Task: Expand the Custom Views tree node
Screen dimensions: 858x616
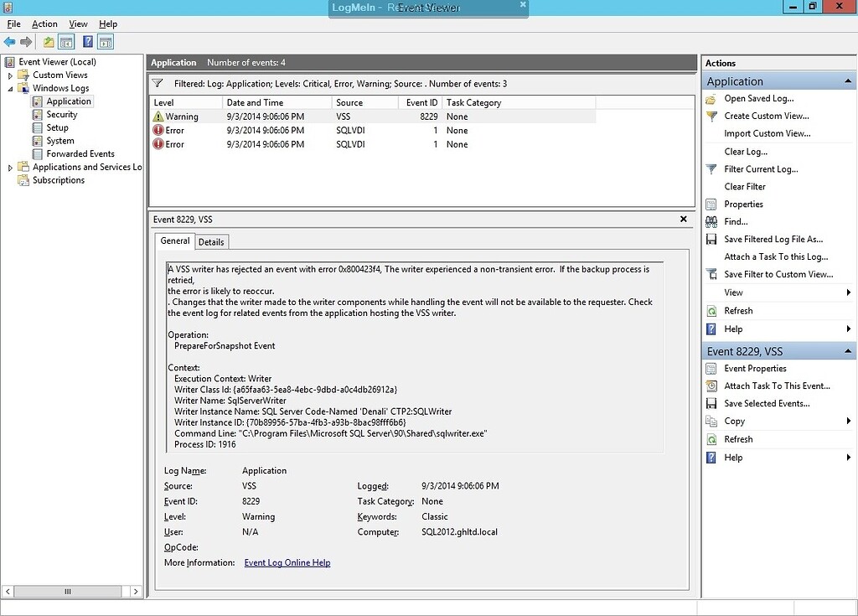Action: coord(9,75)
